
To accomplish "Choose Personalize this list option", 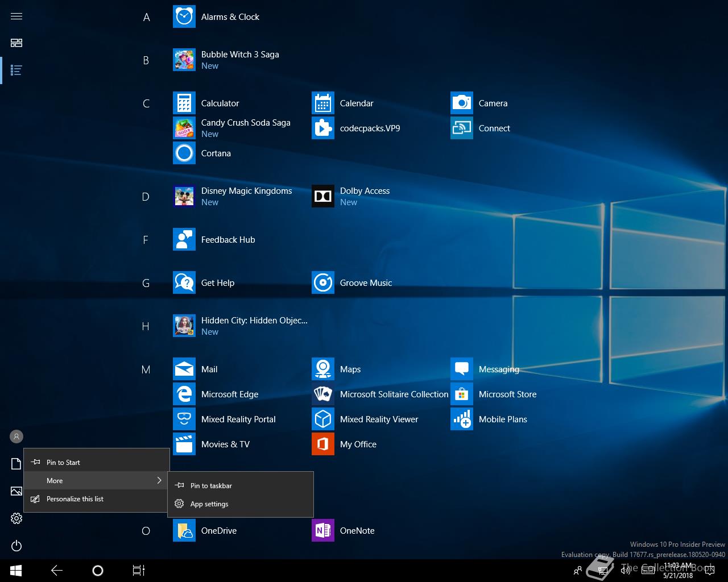I will (97, 498).
